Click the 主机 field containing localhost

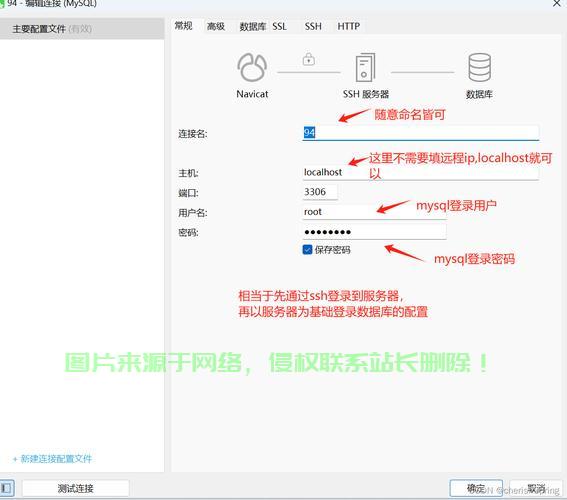pyautogui.click(x=421, y=172)
